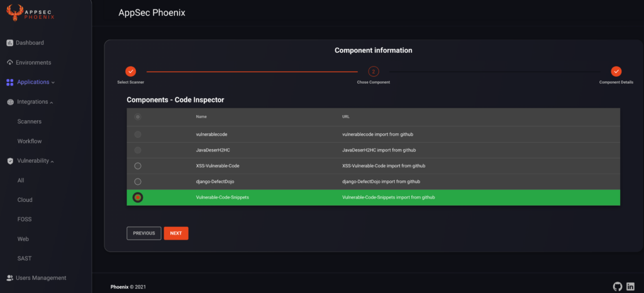Open the Environments menu item

(33, 62)
